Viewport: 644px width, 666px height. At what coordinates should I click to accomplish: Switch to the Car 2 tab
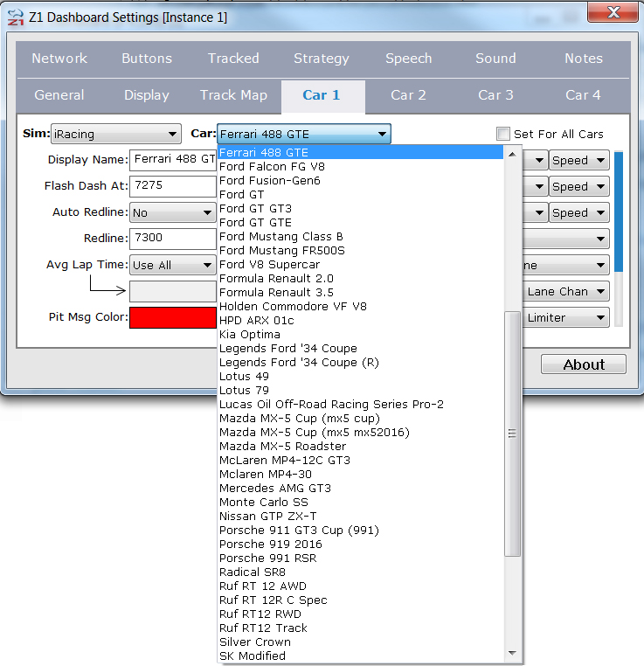pyautogui.click(x=408, y=95)
